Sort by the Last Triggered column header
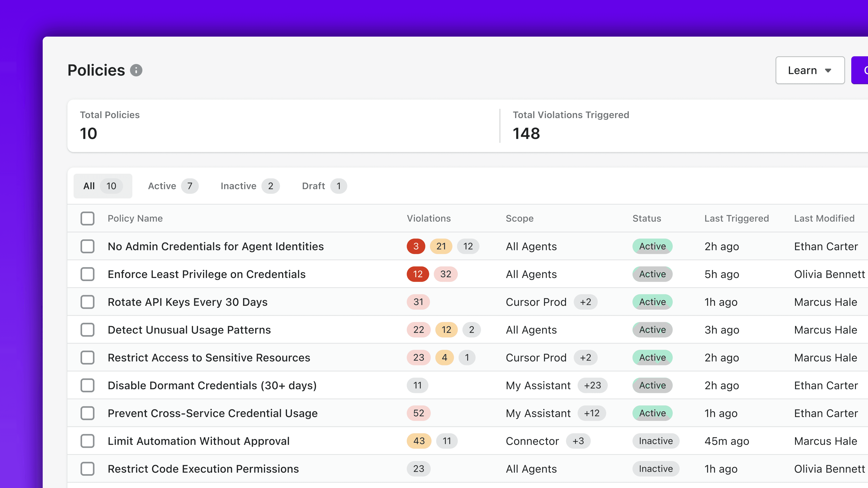The height and width of the screenshot is (488, 868). point(737,218)
